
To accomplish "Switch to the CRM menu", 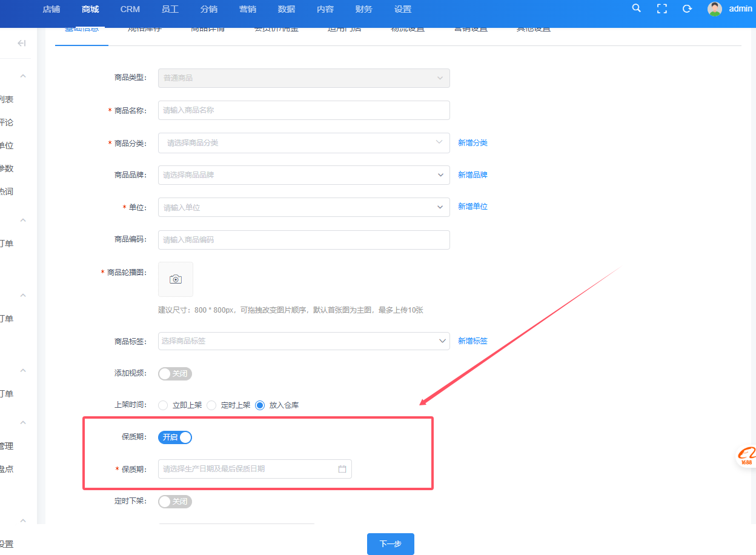I will pos(130,9).
